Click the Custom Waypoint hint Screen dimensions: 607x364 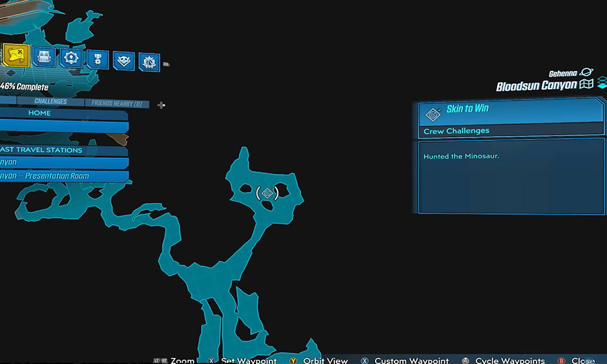[x=412, y=360]
